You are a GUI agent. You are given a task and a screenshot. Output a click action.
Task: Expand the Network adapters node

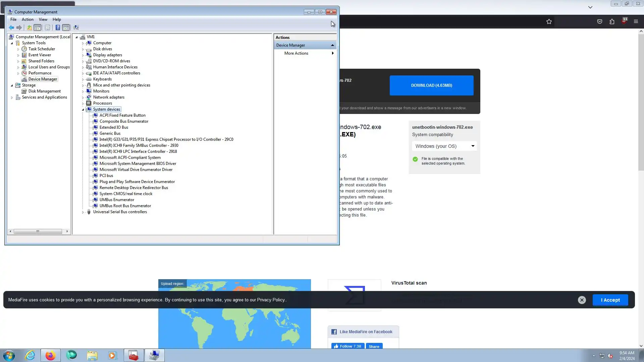83,98
